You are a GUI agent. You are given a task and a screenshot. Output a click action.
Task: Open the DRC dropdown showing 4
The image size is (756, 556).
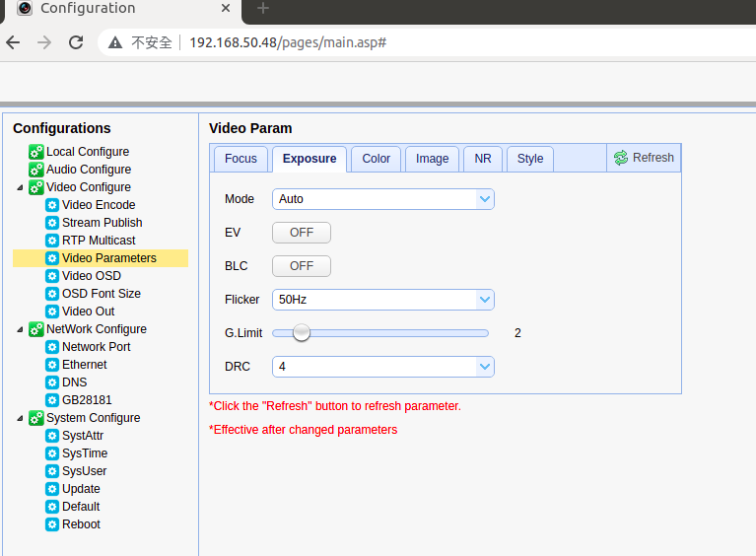(383, 367)
